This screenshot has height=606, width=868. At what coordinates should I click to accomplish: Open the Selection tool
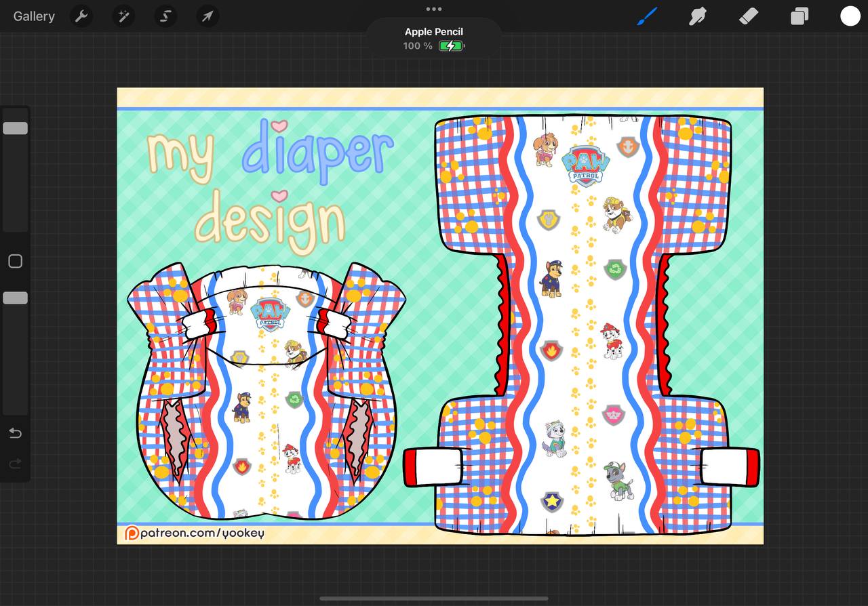(x=165, y=16)
